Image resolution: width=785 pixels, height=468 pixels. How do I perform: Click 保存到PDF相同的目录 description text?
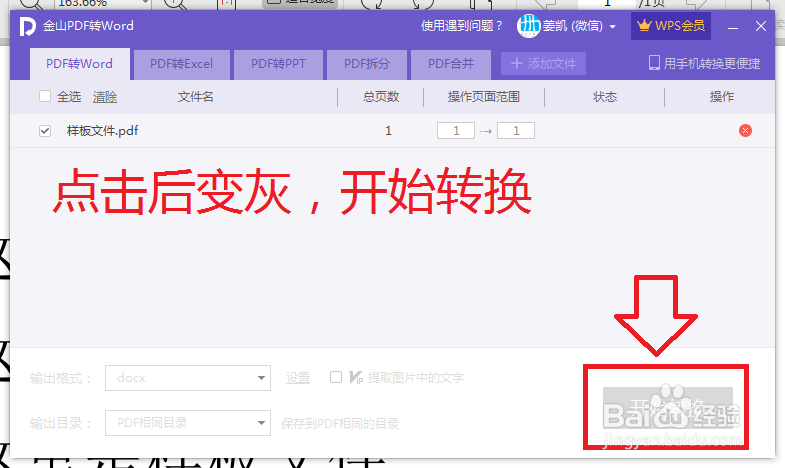[340, 424]
